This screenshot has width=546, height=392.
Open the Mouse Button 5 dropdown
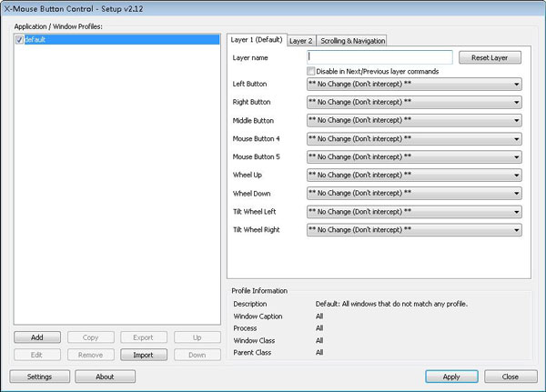tap(414, 157)
